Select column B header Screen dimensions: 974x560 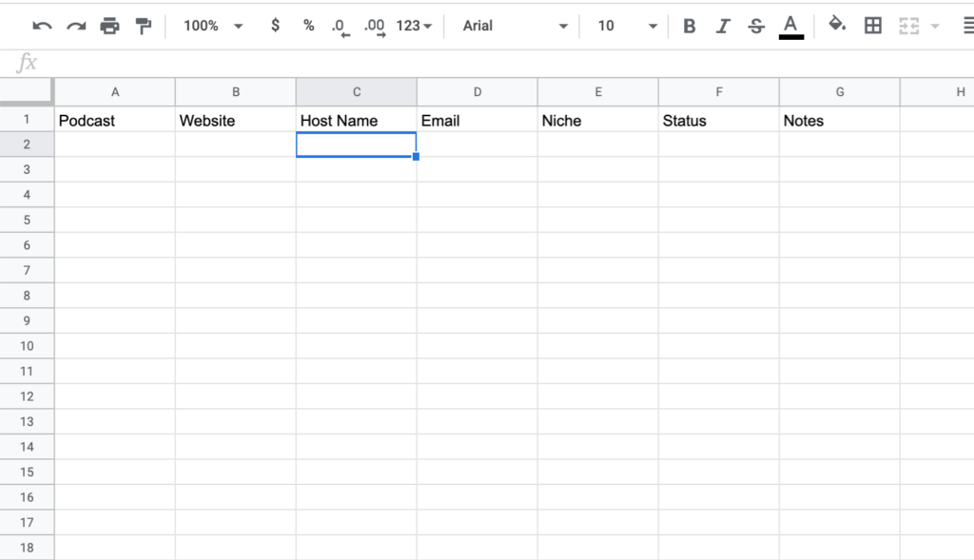pos(236,92)
